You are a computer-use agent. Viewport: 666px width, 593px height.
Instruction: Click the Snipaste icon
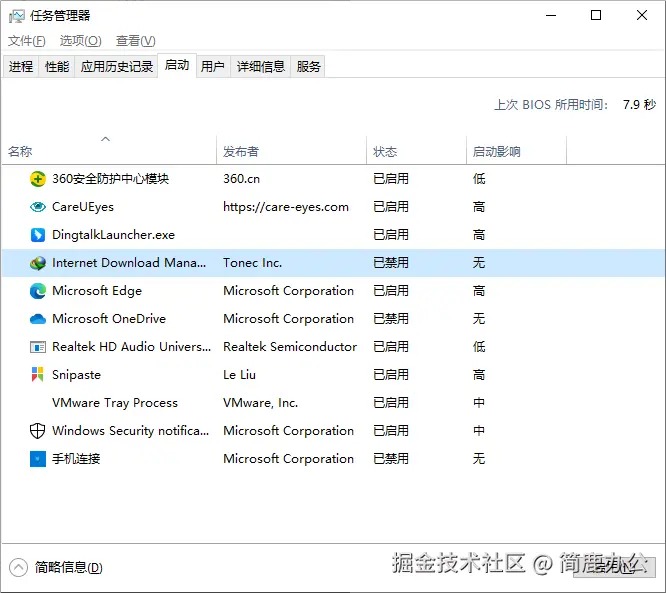(37, 375)
